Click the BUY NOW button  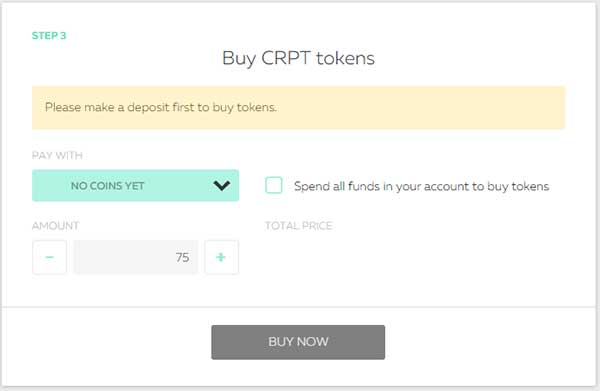298,342
